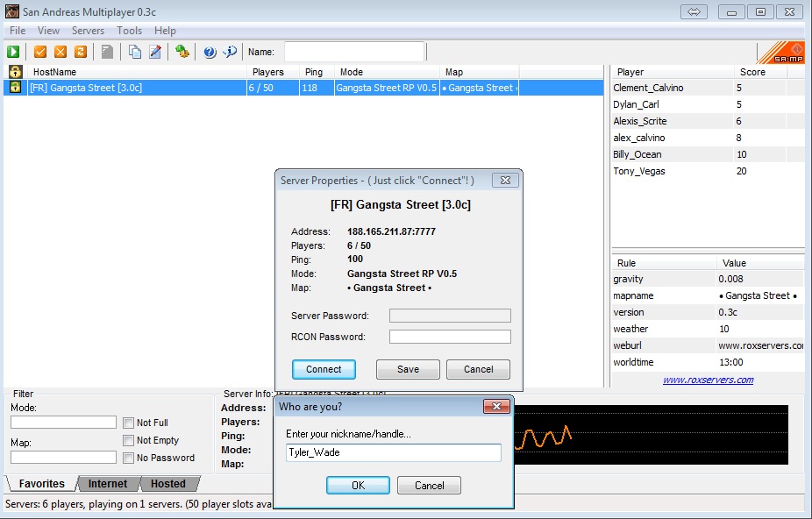Click the SA:MP logo in the toolbar
This screenshot has width=812, height=519.
pos(781,53)
